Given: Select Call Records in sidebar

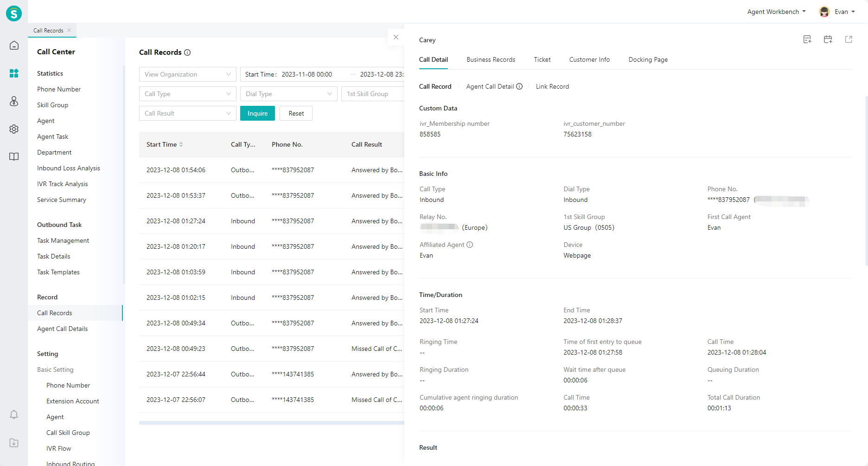Looking at the screenshot, I should tap(75, 313).
